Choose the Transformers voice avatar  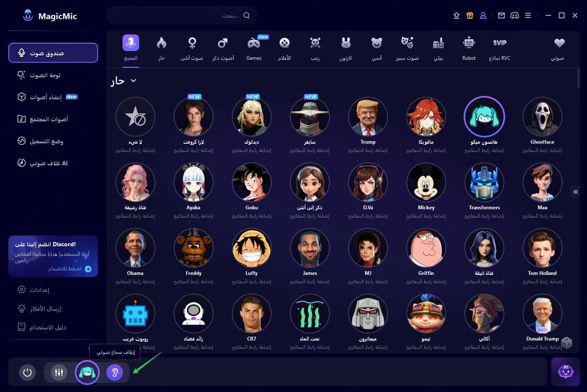(x=484, y=183)
